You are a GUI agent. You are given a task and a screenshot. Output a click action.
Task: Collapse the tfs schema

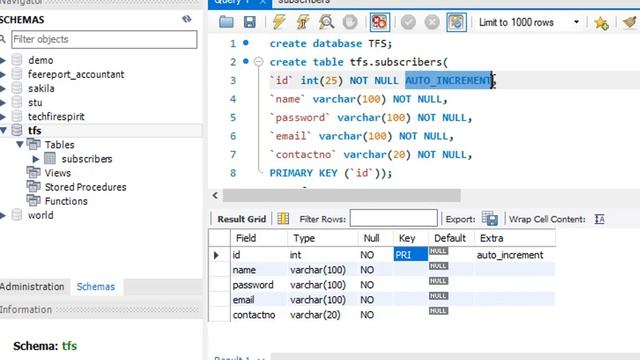[3, 131]
